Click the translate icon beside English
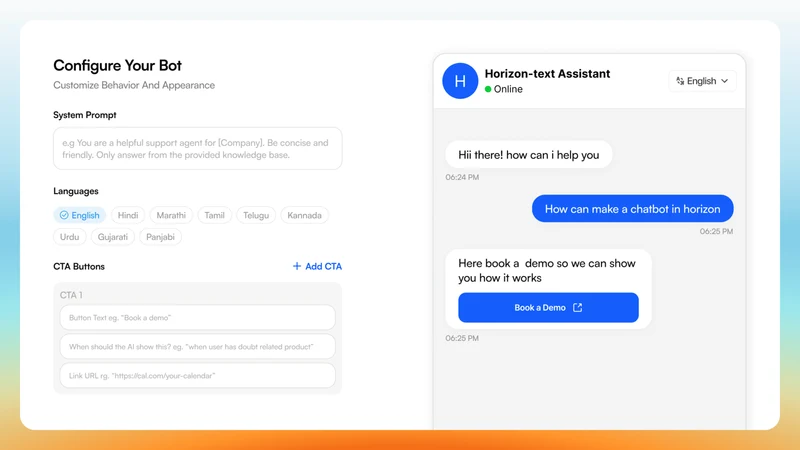Viewport: 800px width, 450px height. [680, 81]
